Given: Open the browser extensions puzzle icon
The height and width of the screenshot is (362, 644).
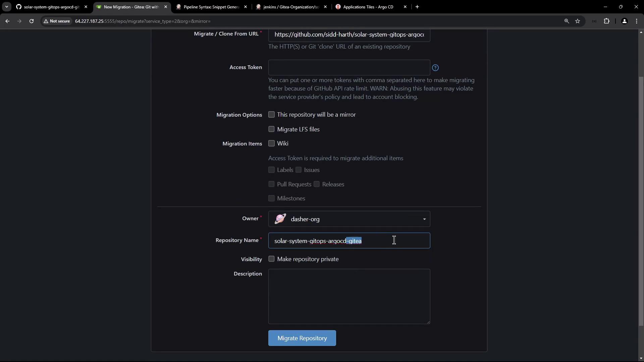Looking at the screenshot, I should click(606, 21).
